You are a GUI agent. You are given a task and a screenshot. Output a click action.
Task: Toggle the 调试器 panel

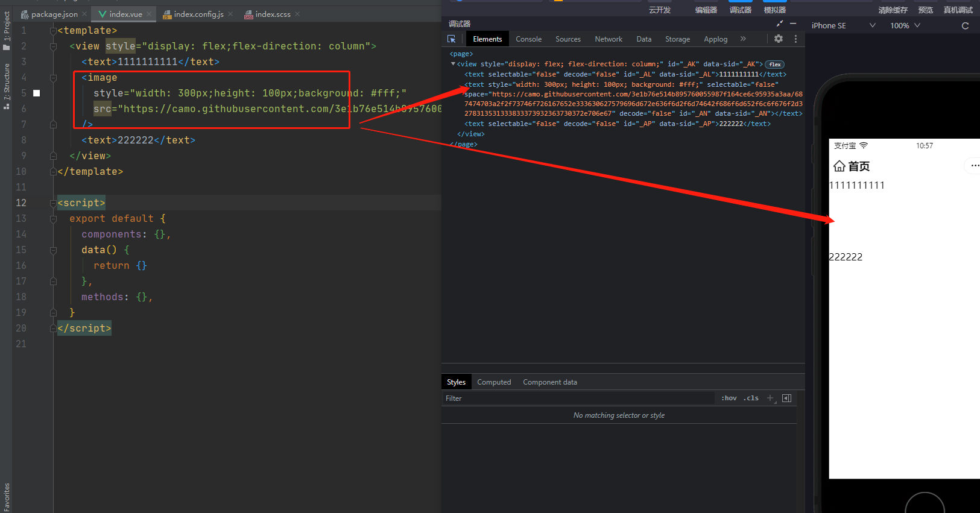(x=741, y=10)
